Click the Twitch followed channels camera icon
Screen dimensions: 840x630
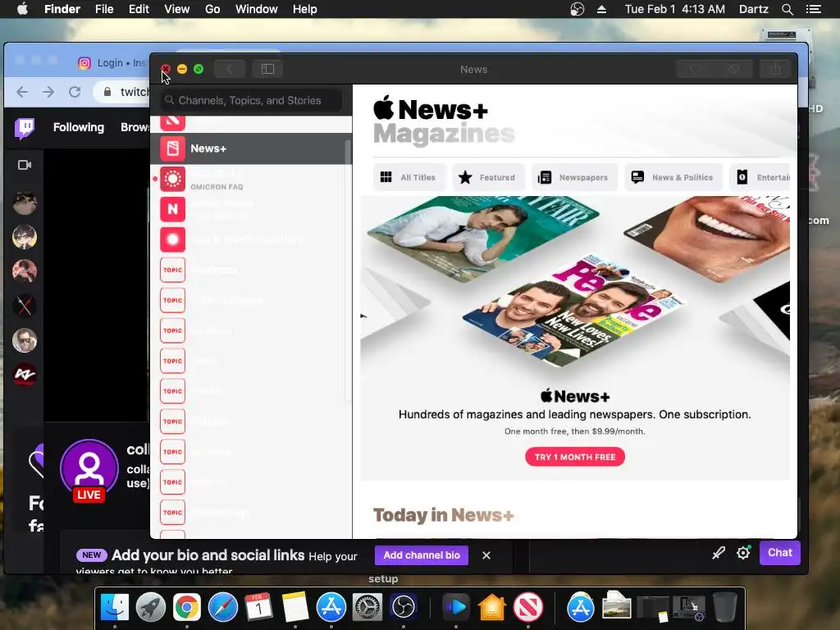tap(25, 165)
